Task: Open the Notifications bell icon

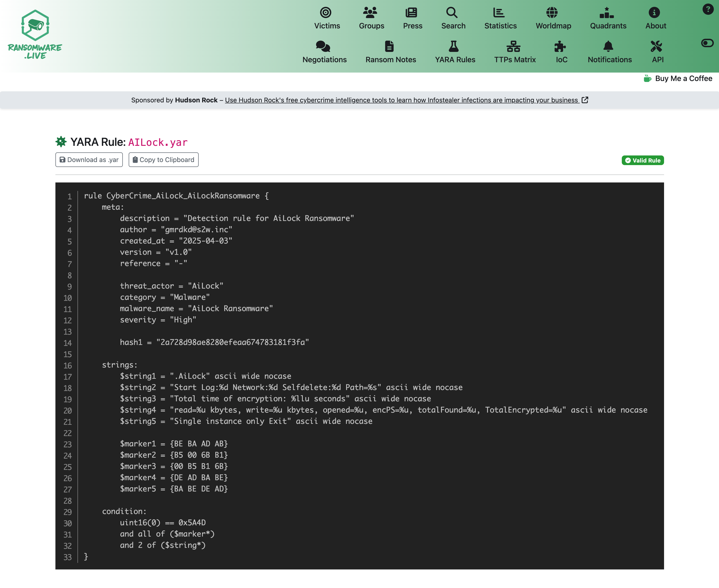Action: 608,46
